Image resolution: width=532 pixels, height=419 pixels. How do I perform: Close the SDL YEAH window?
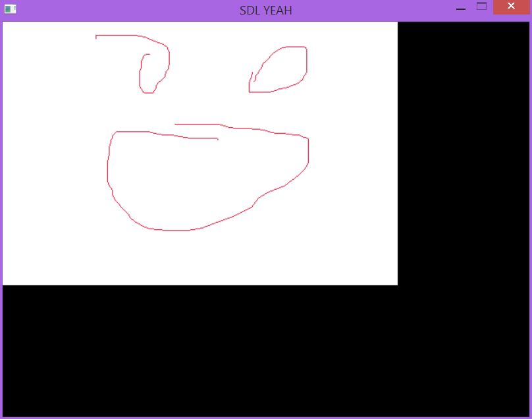click(512, 7)
